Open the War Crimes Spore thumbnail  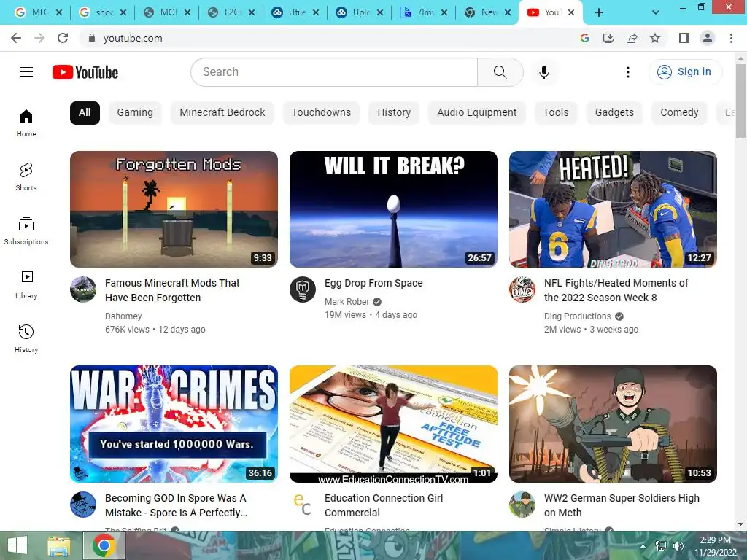coord(174,424)
